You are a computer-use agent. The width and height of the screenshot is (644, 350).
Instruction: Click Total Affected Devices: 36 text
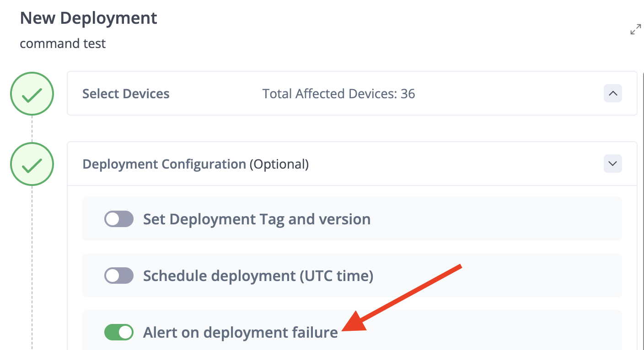pyautogui.click(x=338, y=94)
